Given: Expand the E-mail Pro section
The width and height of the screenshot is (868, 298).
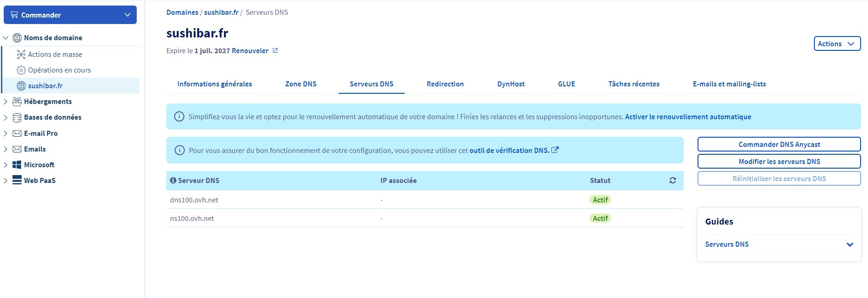Looking at the screenshot, I should point(6,134).
